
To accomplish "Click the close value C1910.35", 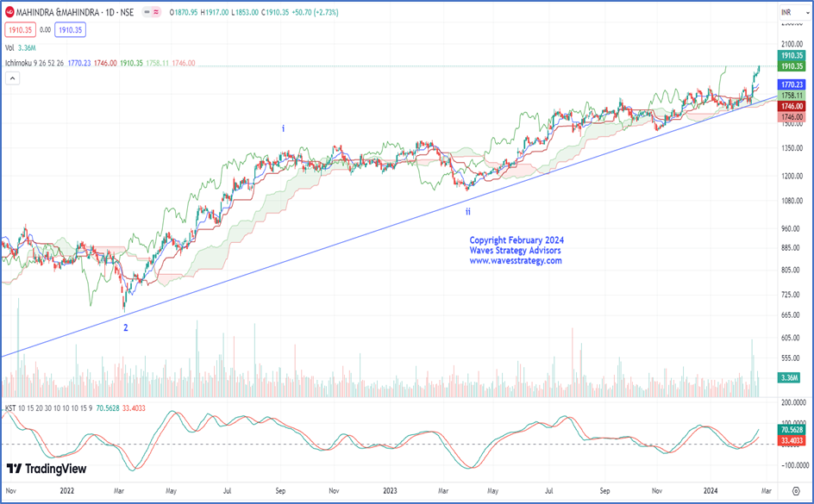I will click(275, 12).
